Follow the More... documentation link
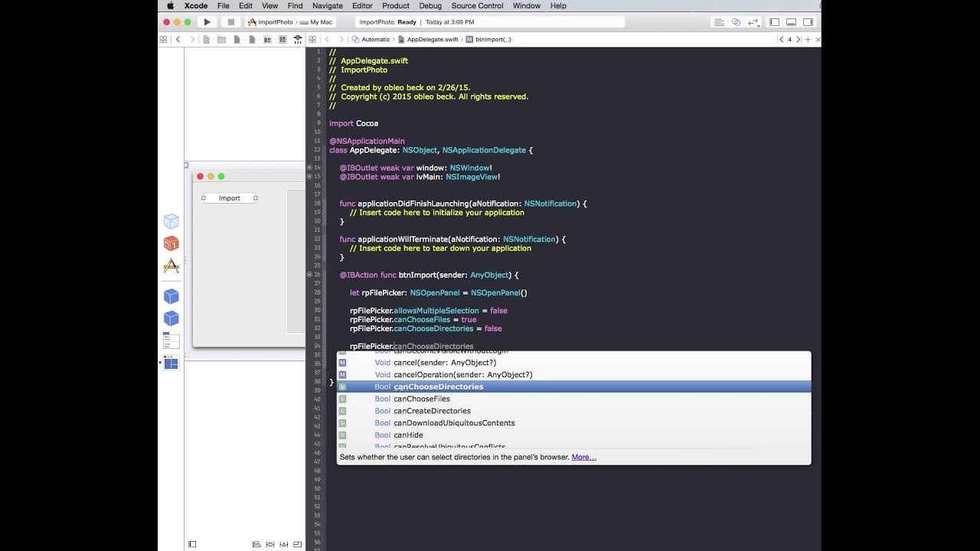The image size is (980, 551). pos(583,457)
